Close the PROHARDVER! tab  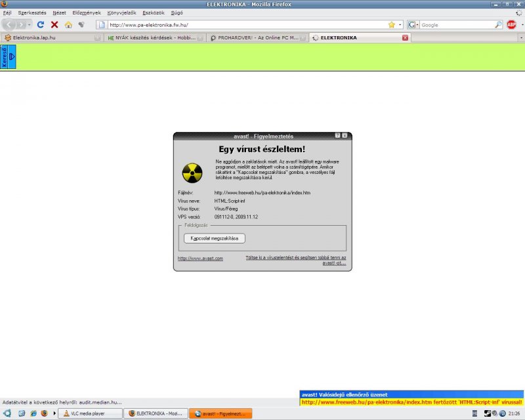[303, 38]
